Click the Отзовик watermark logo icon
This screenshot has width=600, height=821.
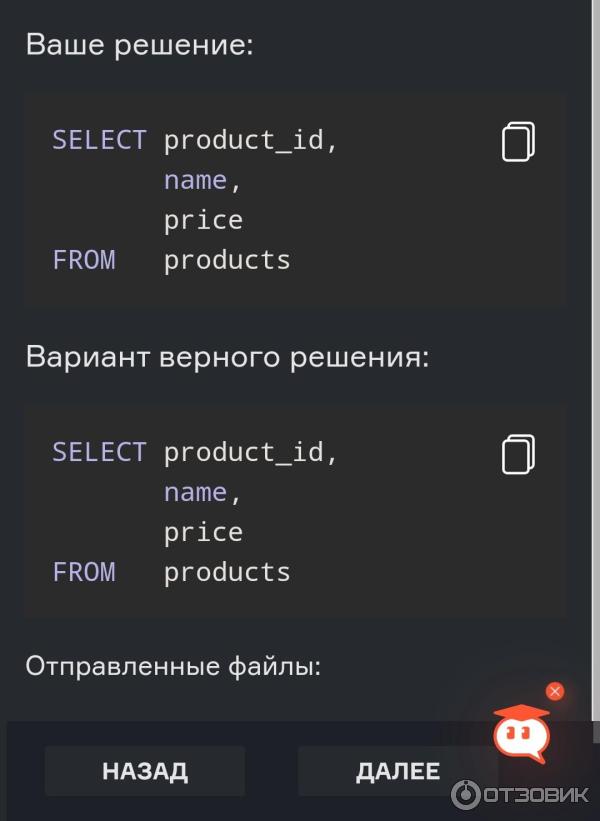pos(467,793)
